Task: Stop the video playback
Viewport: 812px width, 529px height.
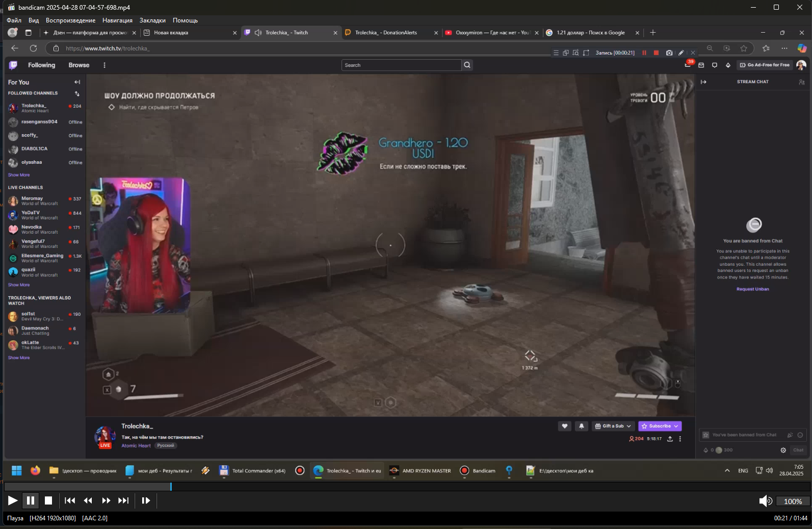Action: point(48,500)
